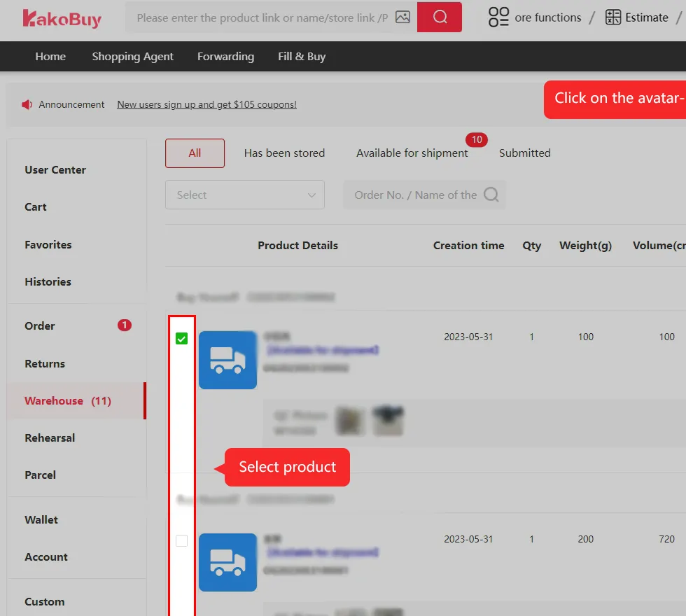Click weight value 200
The width and height of the screenshot is (686, 616).
point(585,539)
